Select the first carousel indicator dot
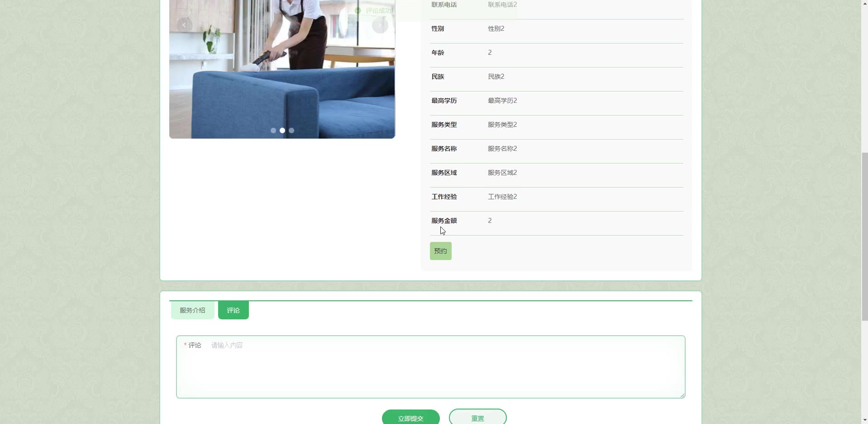Image resolution: width=868 pixels, height=424 pixels. [273, 130]
